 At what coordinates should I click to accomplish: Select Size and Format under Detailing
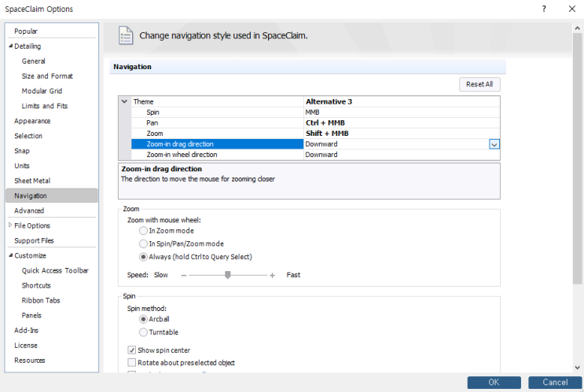point(47,76)
